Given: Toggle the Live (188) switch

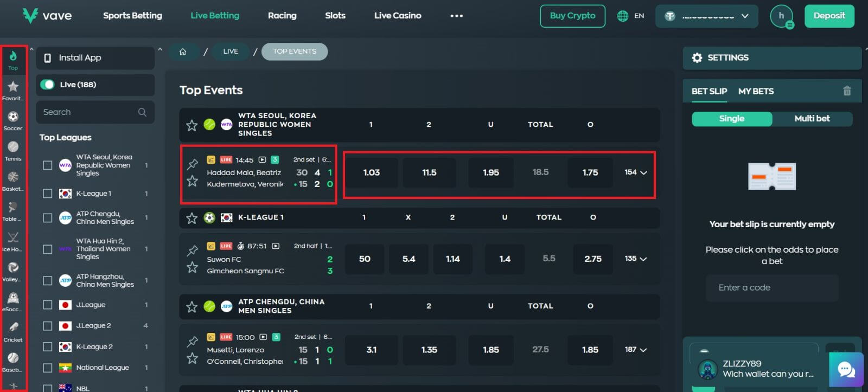Looking at the screenshot, I should [48, 85].
